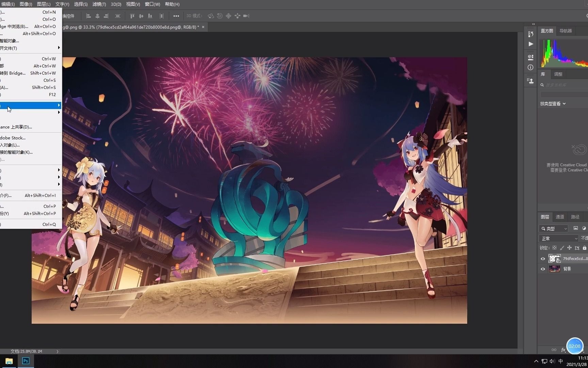The image size is (588, 368).
Task: Open the 正常 blend mode dropdown
Action: [x=559, y=239]
